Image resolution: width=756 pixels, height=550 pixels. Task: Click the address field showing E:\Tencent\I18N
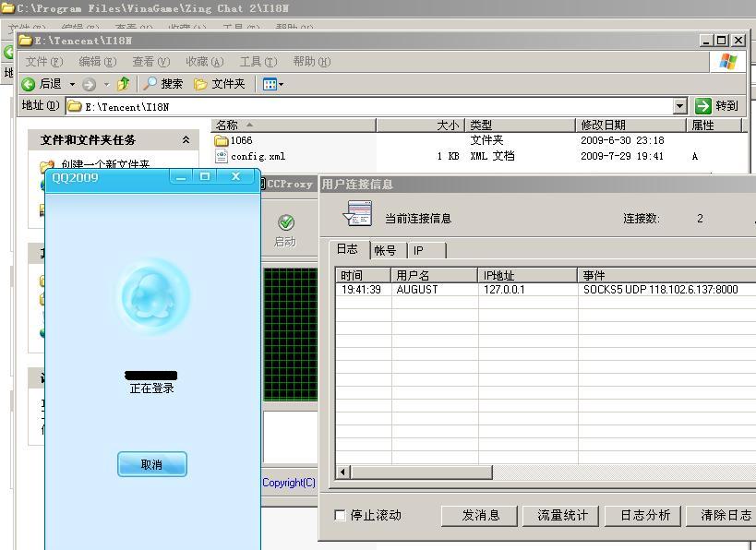click(369, 106)
